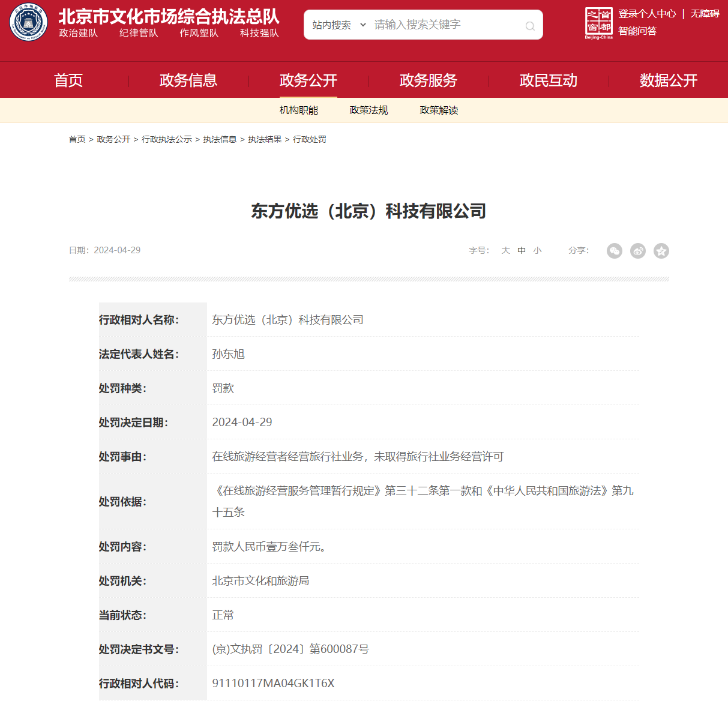Viewport: 728px width, 713px height.
Task: Click the 执法信息 breadcrumb link
Action: point(220,139)
